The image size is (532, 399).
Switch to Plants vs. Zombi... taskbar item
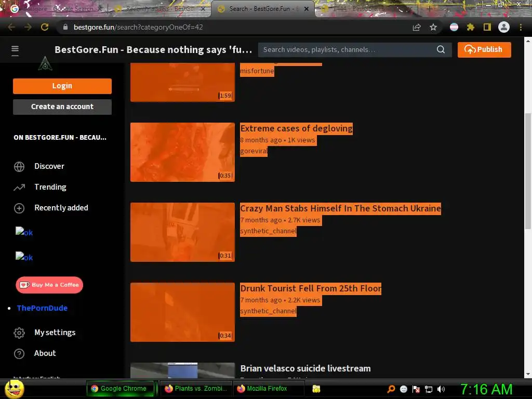pyautogui.click(x=196, y=389)
